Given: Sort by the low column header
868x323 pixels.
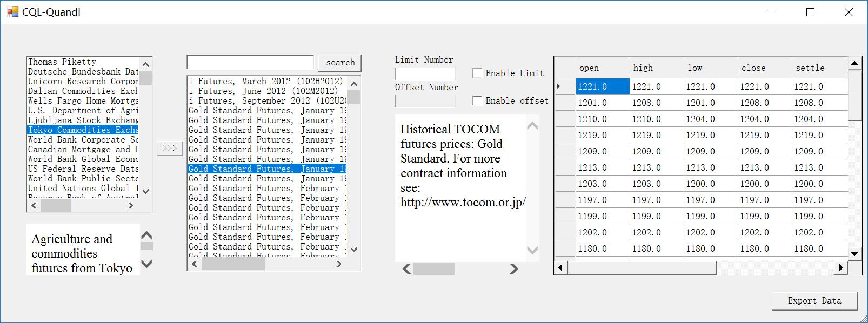Looking at the screenshot, I should pos(711,68).
